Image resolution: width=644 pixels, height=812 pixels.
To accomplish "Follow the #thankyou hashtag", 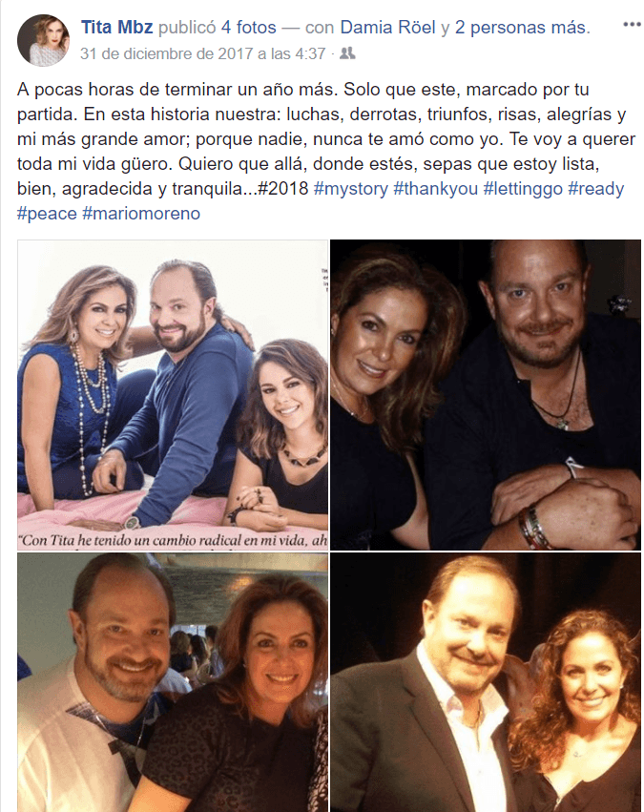I will 435,189.
